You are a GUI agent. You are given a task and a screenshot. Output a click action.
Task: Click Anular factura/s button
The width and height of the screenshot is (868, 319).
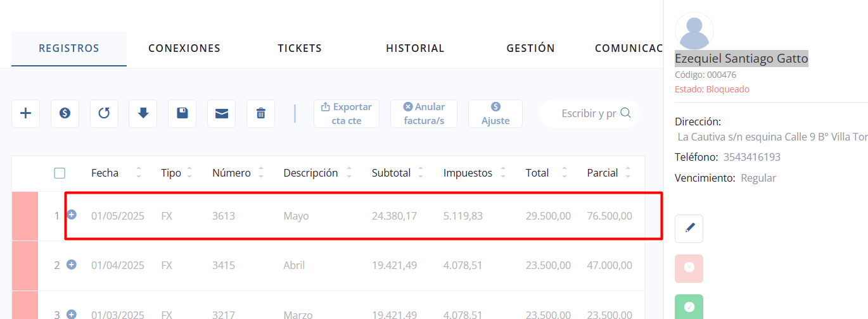point(424,114)
